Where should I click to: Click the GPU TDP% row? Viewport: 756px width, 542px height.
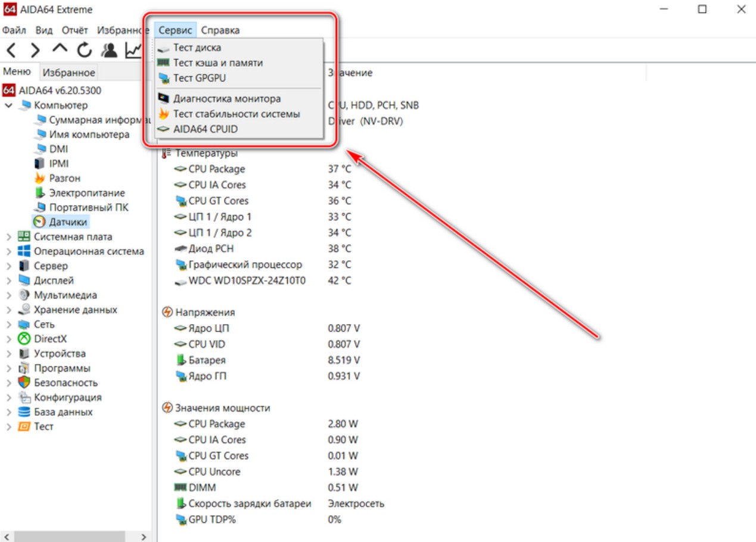[x=259, y=520]
